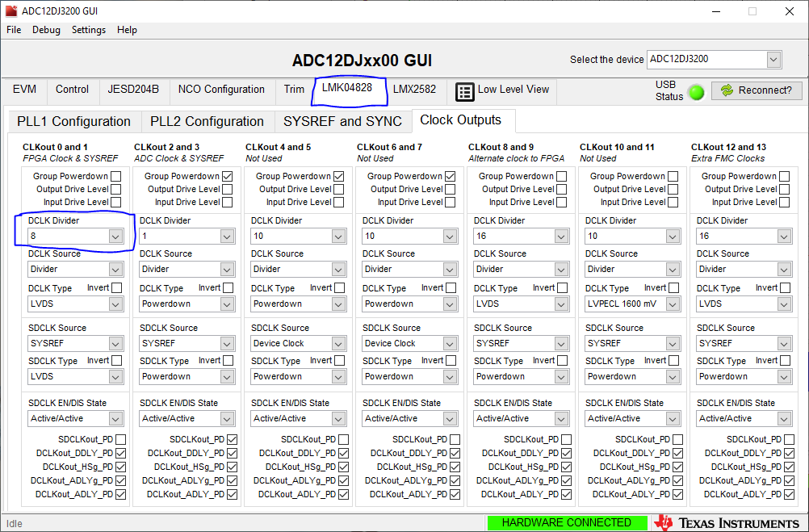Uncheck CLKout 12 and 13 DCLKout_ADLY_PD
The image size is (809, 532).
click(790, 494)
